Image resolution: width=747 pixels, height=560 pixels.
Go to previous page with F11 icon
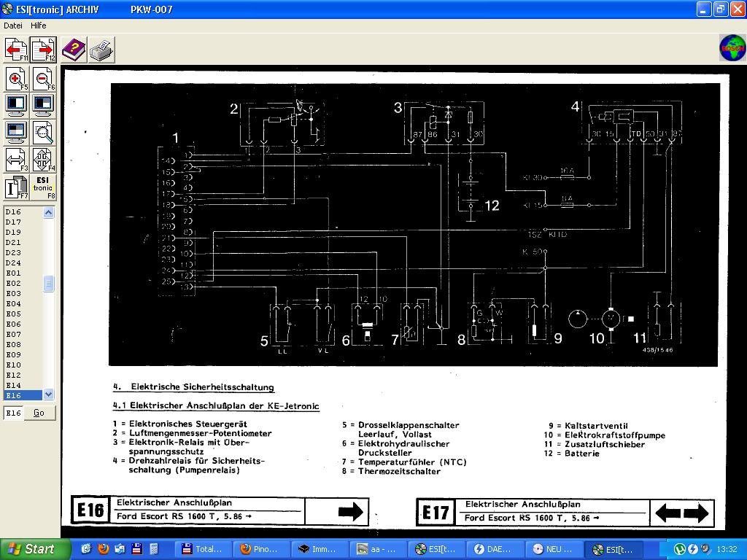(x=16, y=50)
